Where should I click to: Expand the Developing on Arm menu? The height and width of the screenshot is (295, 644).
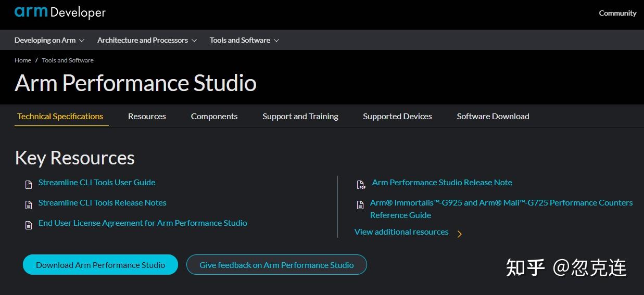tap(49, 40)
